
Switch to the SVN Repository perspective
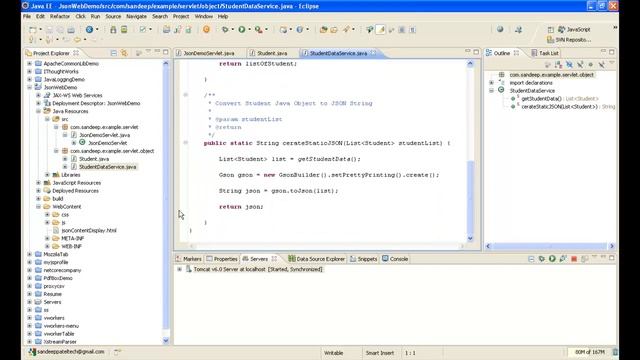point(569,40)
